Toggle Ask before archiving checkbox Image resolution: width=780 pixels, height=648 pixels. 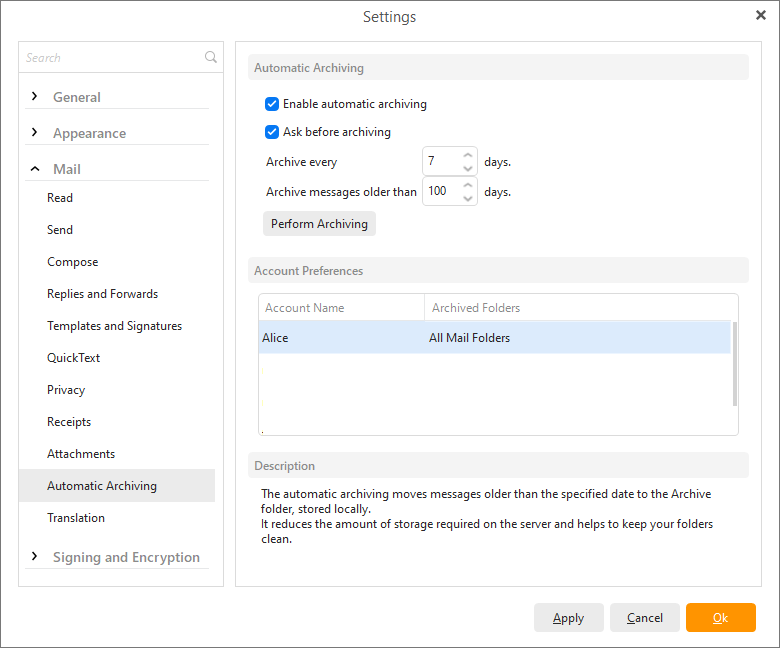coord(272,132)
